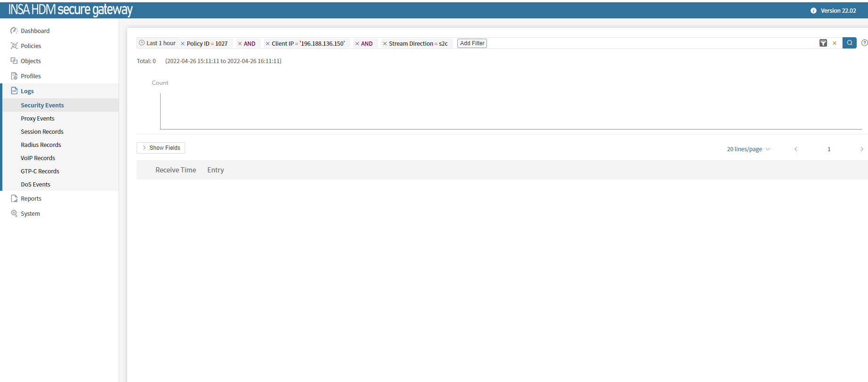Remove the Client IP filter
Image resolution: width=868 pixels, height=382 pixels.
268,44
